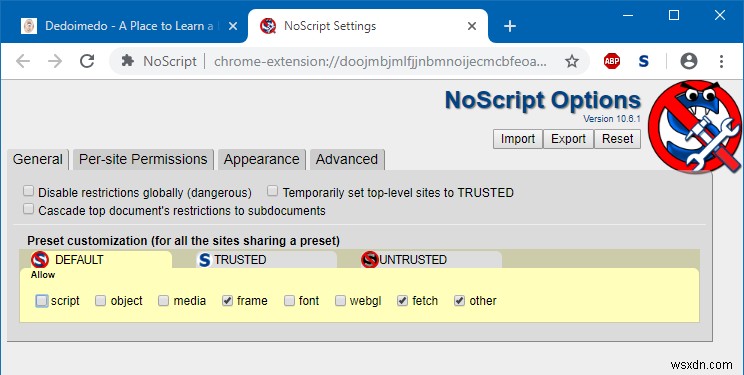Viewport: 744px width, 375px height.
Task: Switch to the Per-site Permissions tab
Action: click(x=143, y=159)
